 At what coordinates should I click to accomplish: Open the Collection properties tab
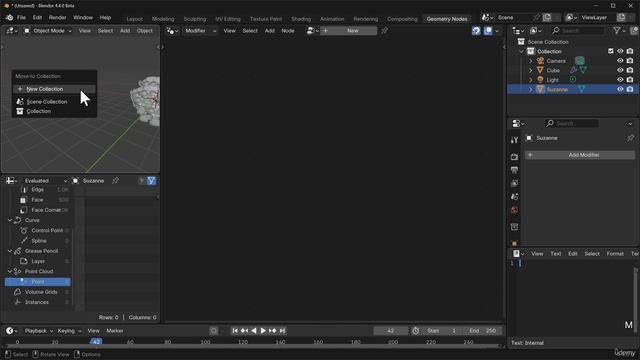pos(514,227)
